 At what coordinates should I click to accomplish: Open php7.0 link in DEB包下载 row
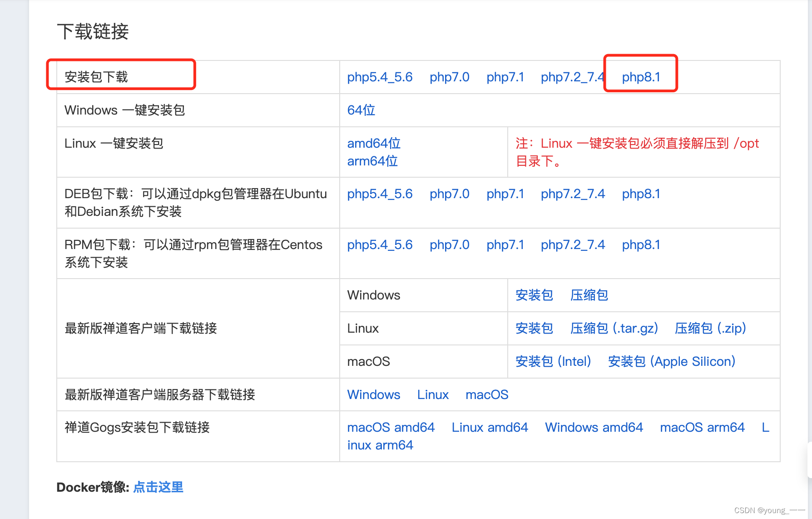click(450, 194)
